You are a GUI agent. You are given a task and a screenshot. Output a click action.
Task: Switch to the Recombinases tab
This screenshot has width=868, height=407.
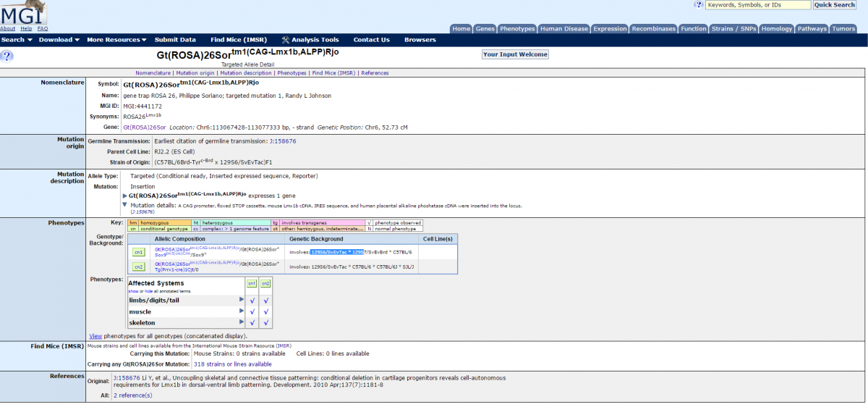(653, 29)
